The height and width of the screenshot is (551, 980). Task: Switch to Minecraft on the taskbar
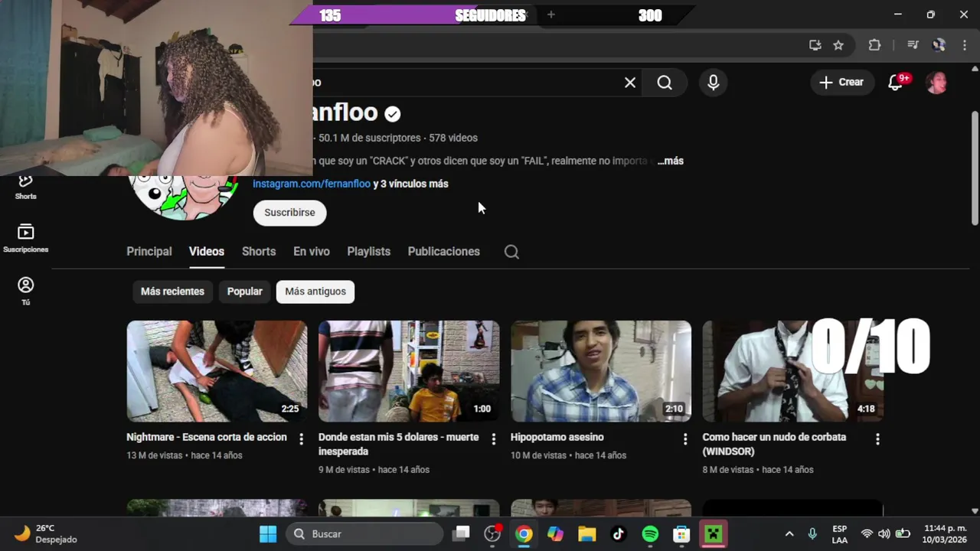[x=714, y=533]
